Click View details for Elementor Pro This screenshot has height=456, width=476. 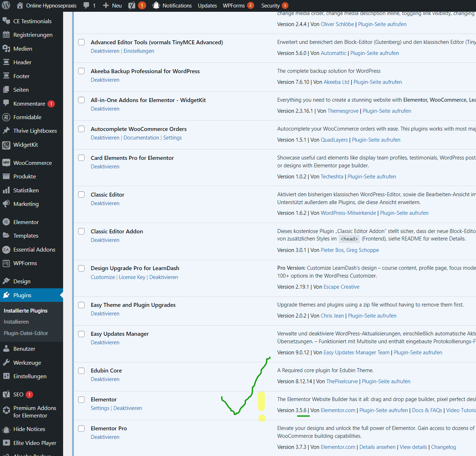coord(413,447)
